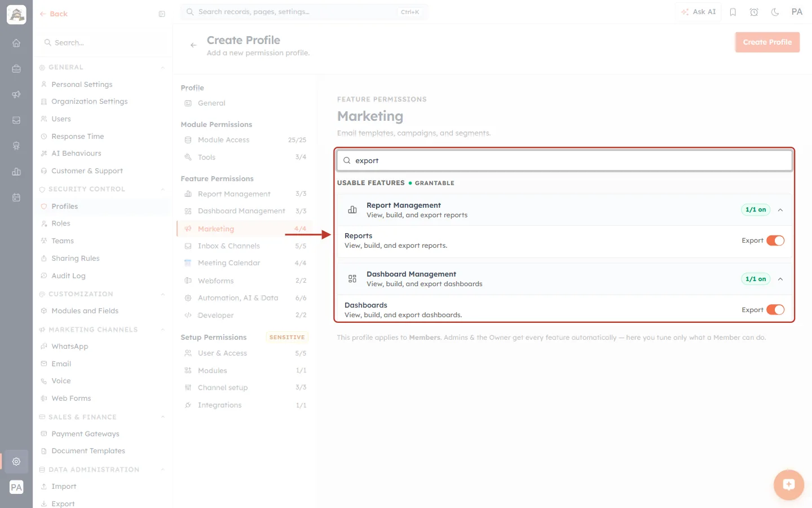Open the inbox icon in left rail
812x508 pixels.
coord(16,120)
